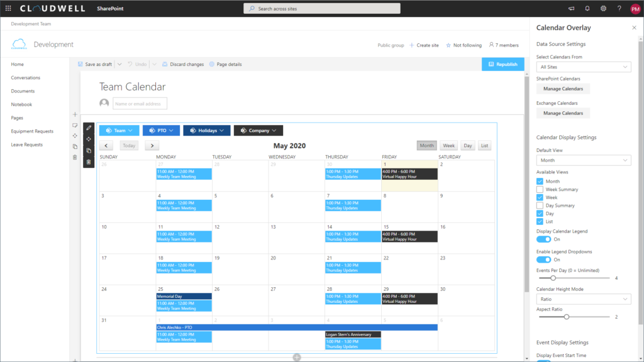This screenshot has height=362, width=644.
Task: Click the Discard changes icon
Action: pos(165,64)
